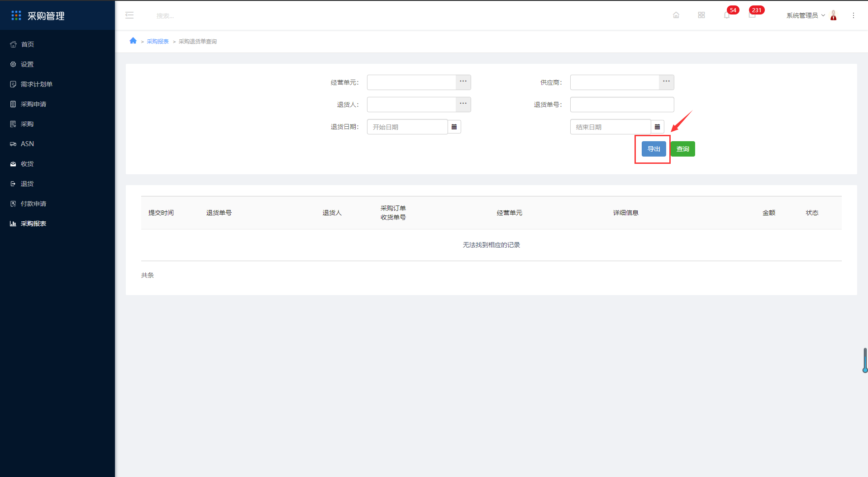The height and width of the screenshot is (477, 868).
Task: Click the document icon beside 需求计划单
Action: pos(13,84)
